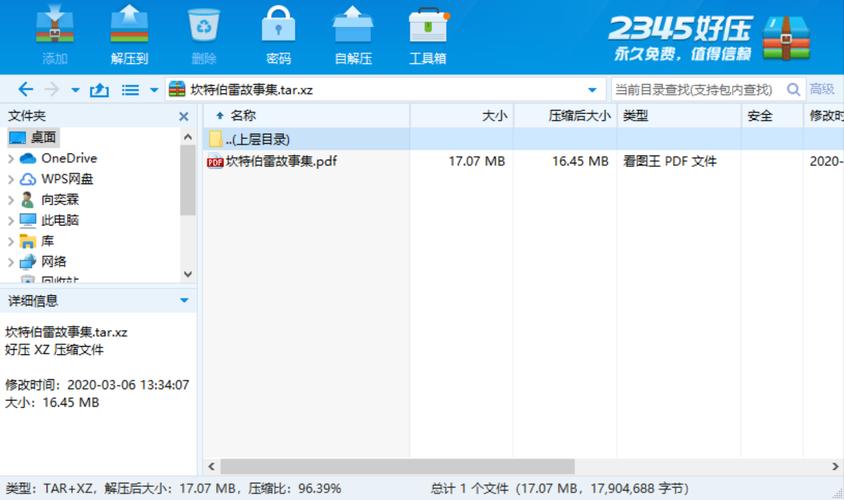
Task: Expand the OneDrive tree node
Action: pyautogui.click(x=10, y=158)
